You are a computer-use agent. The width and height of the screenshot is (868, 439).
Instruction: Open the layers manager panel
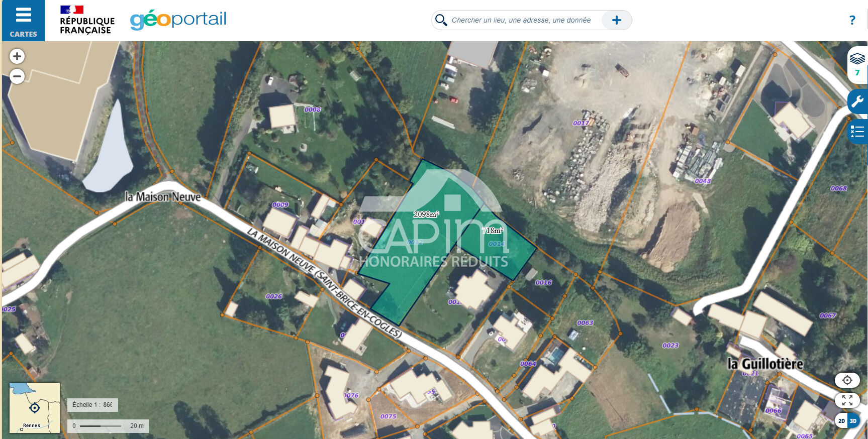(857, 65)
